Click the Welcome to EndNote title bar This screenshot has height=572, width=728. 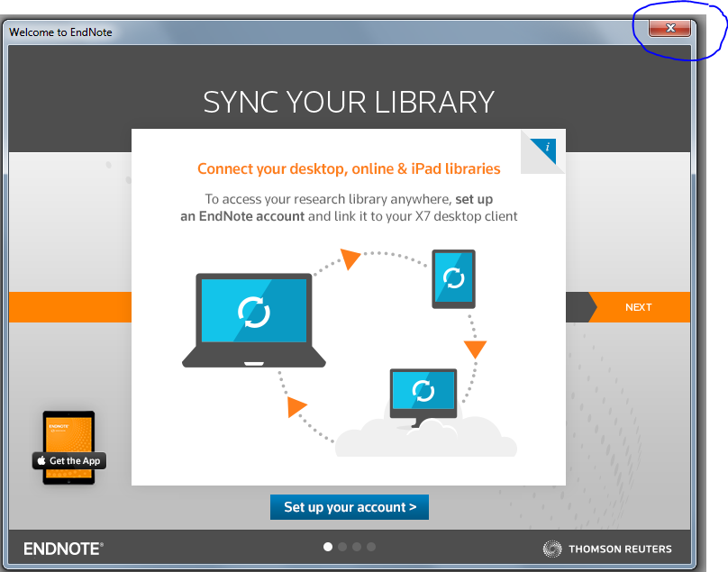coord(270,32)
